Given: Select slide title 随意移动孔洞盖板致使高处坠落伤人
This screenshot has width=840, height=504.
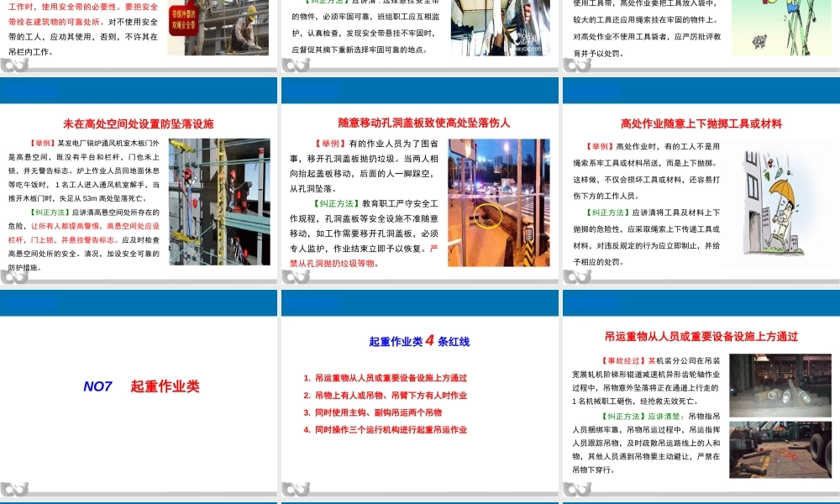Looking at the screenshot, I should coord(423,123).
